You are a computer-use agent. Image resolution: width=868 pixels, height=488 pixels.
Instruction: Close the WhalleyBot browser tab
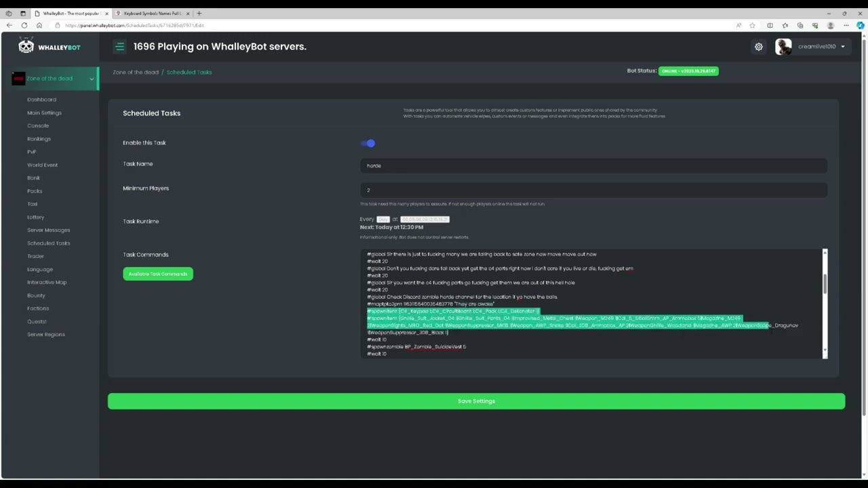tap(106, 14)
